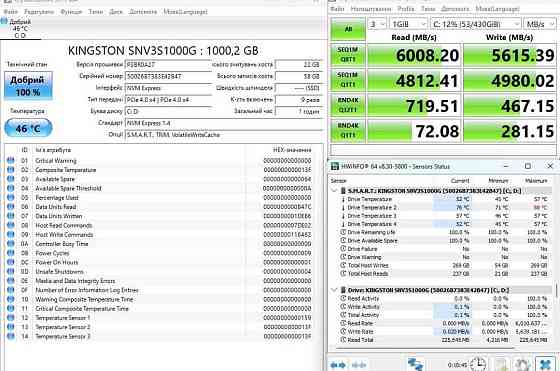Open the Мова(Language) menu in CrystalDiskMark
Screen dimensions: 560x371
(x=497, y=9)
